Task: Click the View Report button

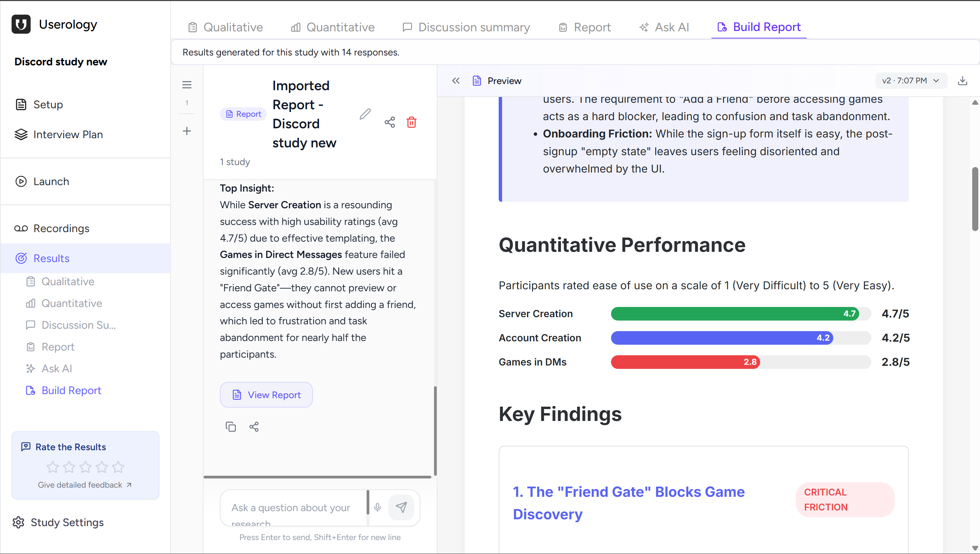Action: pos(266,395)
